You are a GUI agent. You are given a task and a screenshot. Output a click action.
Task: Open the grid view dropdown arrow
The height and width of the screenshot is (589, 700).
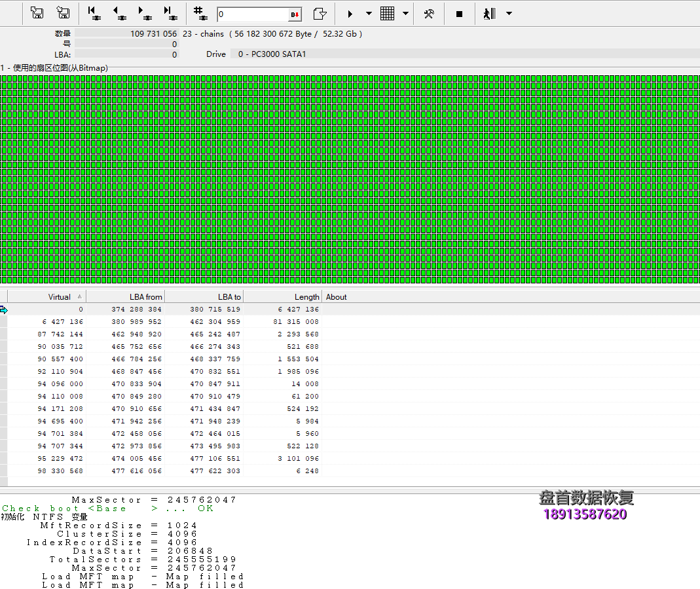(x=405, y=14)
